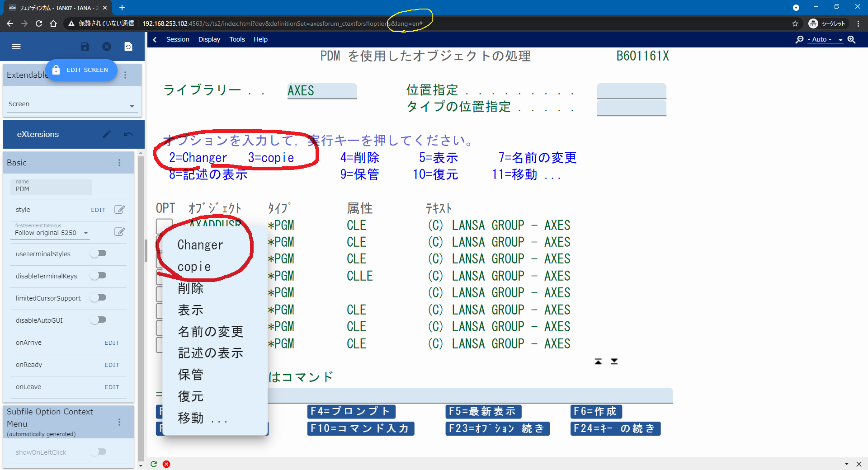Viewport: 868px width, 470px height.
Task: Toggle the disableTerminalKeys switch
Action: tap(98, 276)
